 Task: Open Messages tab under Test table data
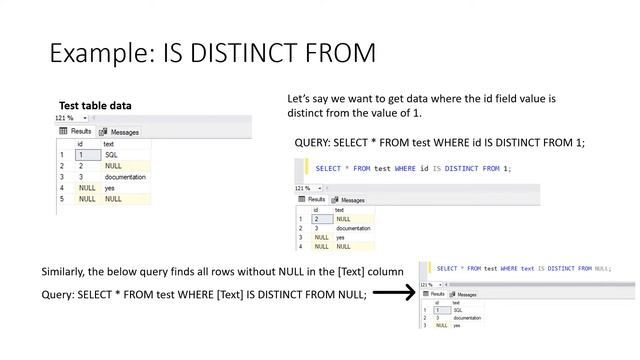coord(119,132)
